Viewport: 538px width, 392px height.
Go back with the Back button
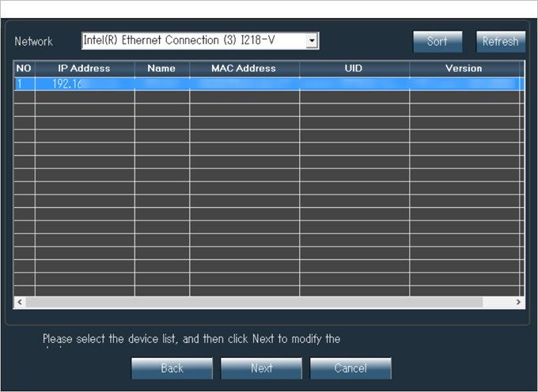coord(172,368)
